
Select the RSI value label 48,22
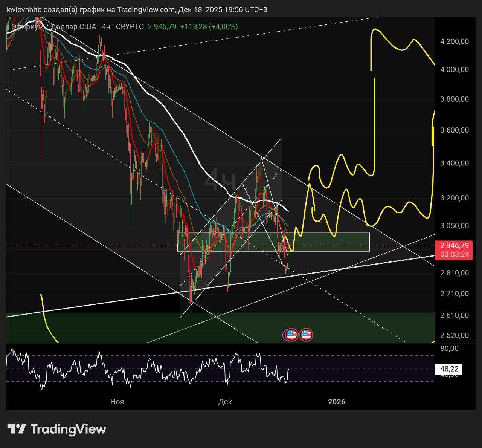coord(449,369)
